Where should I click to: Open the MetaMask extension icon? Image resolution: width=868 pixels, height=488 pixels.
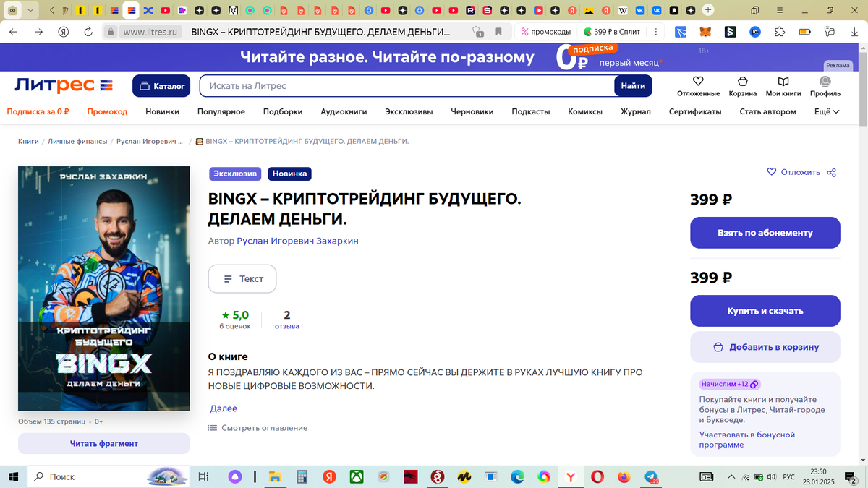(705, 32)
